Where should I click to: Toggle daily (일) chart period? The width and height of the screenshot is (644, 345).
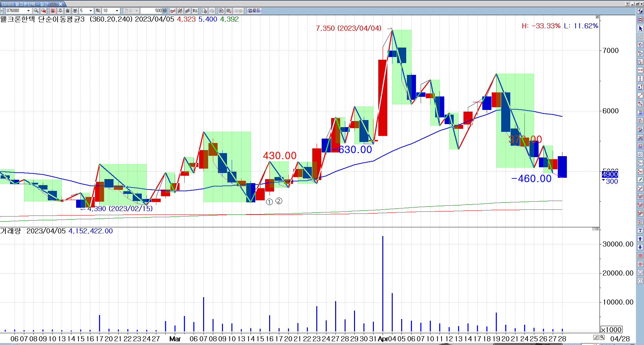coord(53,11)
